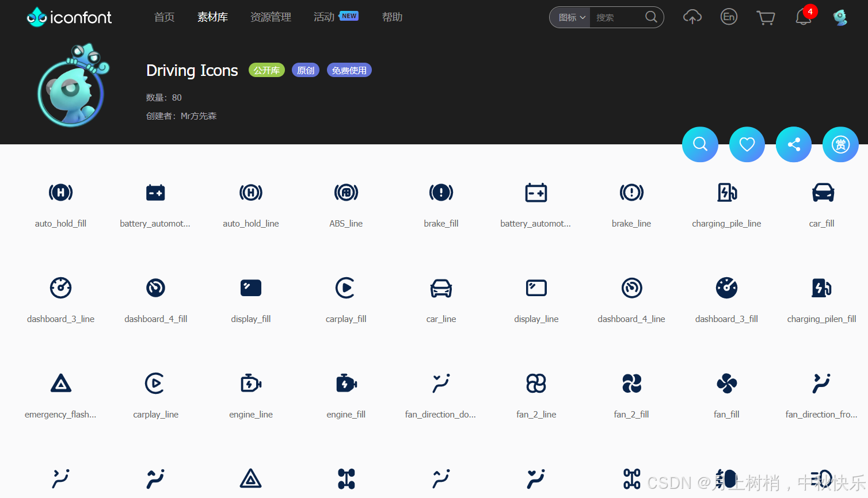Open the 素材库 nav item

pyautogui.click(x=213, y=17)
